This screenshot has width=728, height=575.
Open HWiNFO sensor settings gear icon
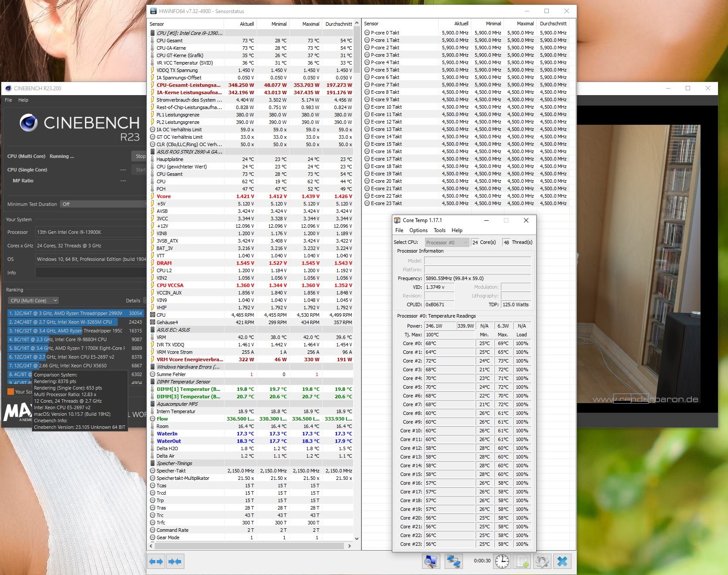[542, 561]
